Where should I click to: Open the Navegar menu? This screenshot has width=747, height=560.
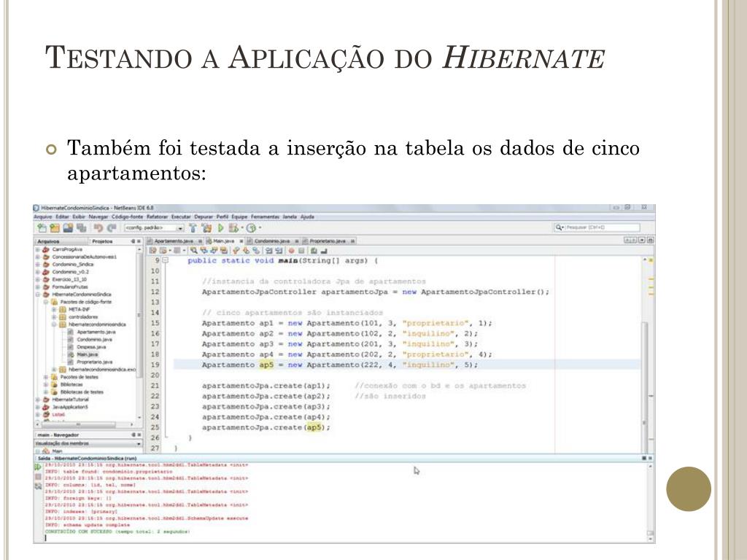tap(98, 217)
